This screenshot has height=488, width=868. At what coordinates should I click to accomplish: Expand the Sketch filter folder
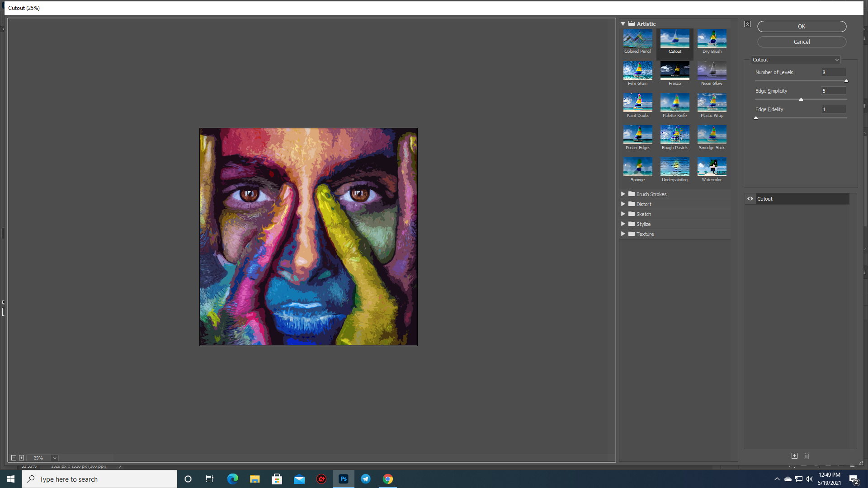[x=623, y=214]
